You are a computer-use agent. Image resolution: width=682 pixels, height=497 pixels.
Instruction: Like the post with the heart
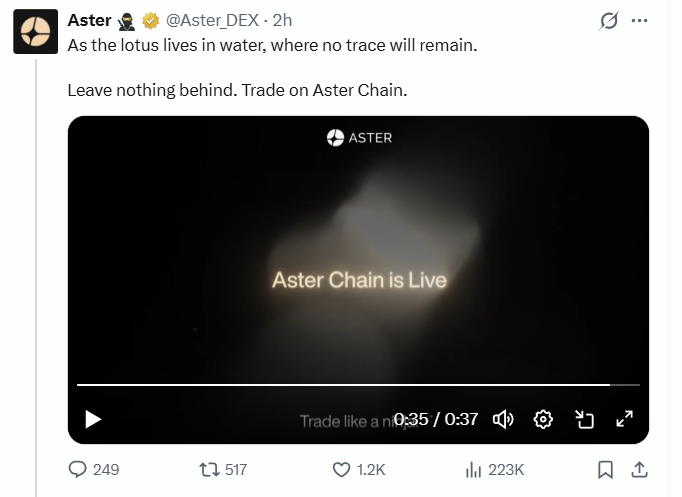(341, 469)
